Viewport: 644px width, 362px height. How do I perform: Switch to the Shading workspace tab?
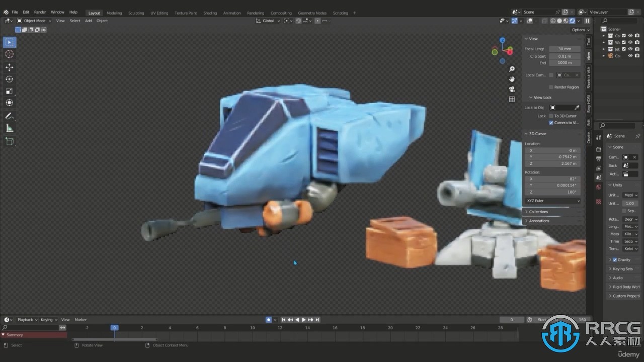click(210, 13)
